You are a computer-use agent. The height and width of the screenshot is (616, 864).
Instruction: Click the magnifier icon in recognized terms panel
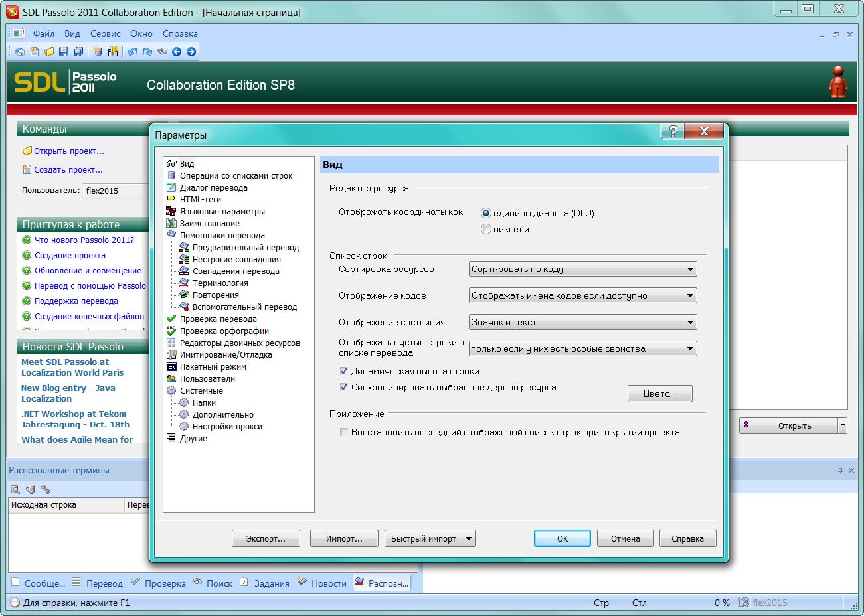point(15,489)
